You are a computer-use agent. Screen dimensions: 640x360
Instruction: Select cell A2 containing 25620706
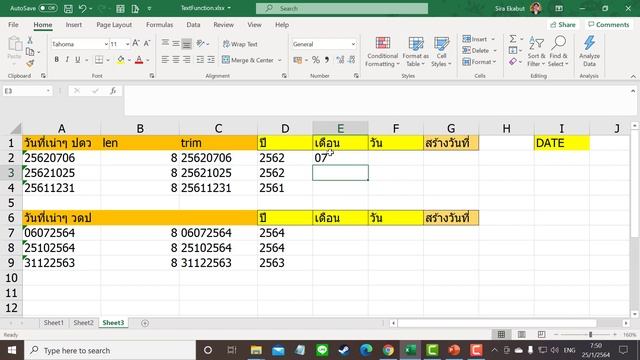[61, 158]
